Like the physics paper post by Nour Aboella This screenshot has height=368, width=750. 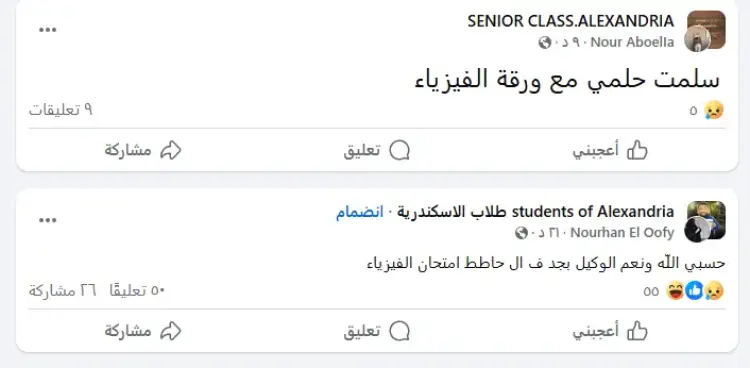pos(610,151)
